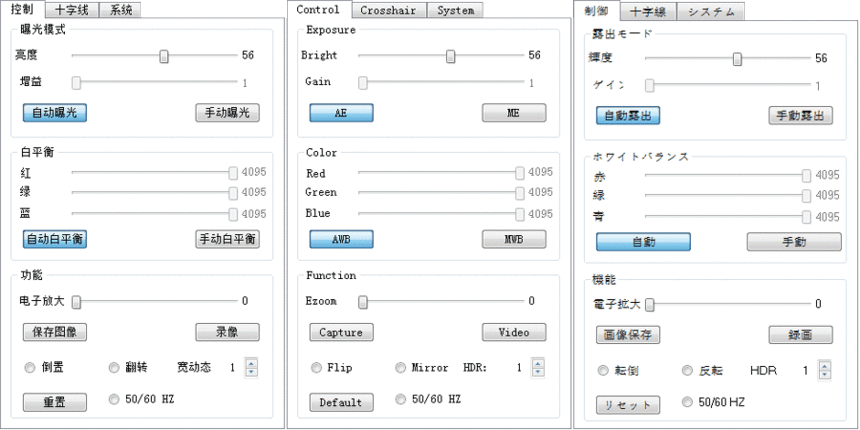Increase HDR value in English panel
This screenshot has height=430, width=860.
[x=538, y=363]
